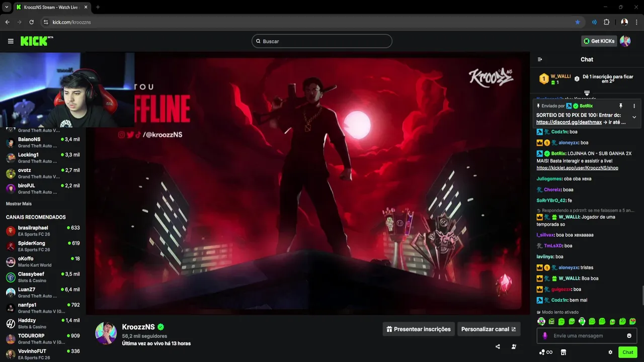Click the Respondendo a pdrzn1 reply reference
The image size is (644, 362).
586,210
